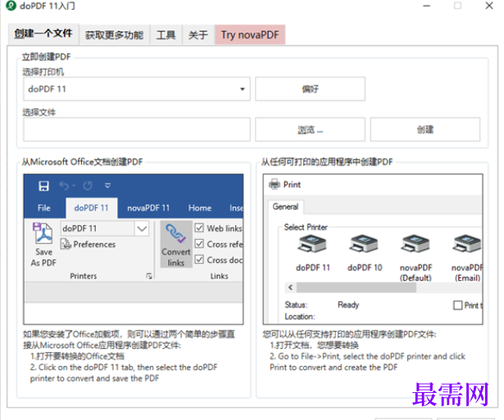Click the 偏好 preferences button
The height and width of the screenshot is (420, 504).
[x=310, y=89]
